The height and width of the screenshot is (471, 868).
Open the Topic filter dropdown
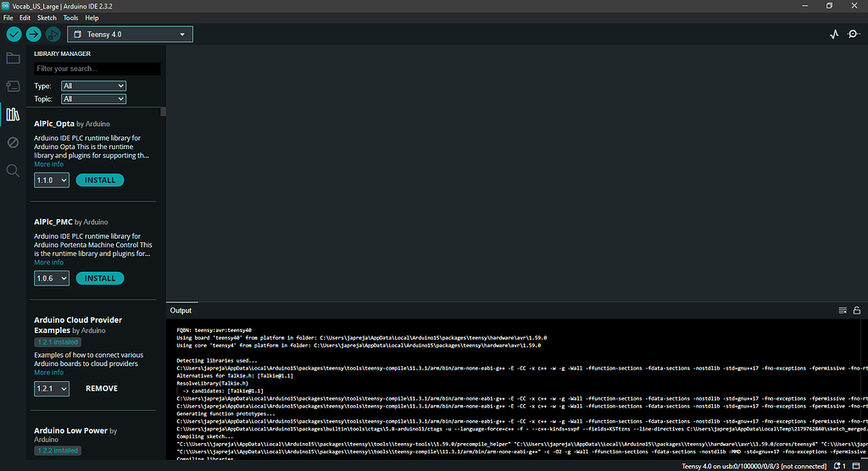pyautogui.click(x=93, y=99)
